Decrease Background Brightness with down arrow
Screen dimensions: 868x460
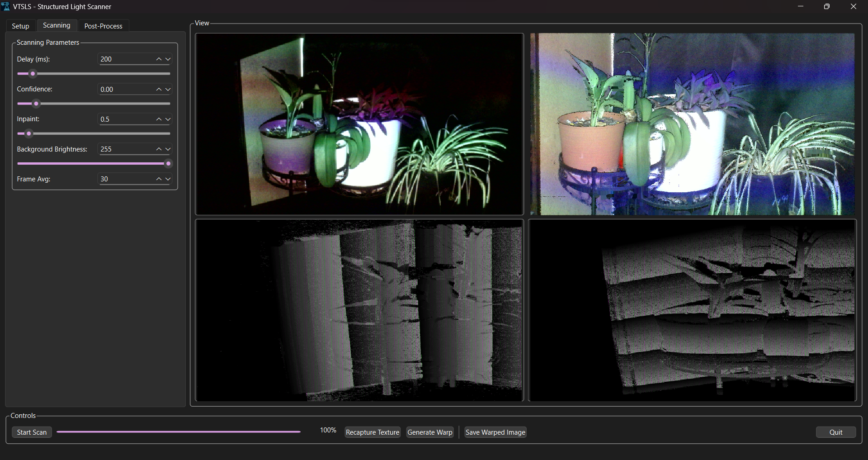click(168, 149)
